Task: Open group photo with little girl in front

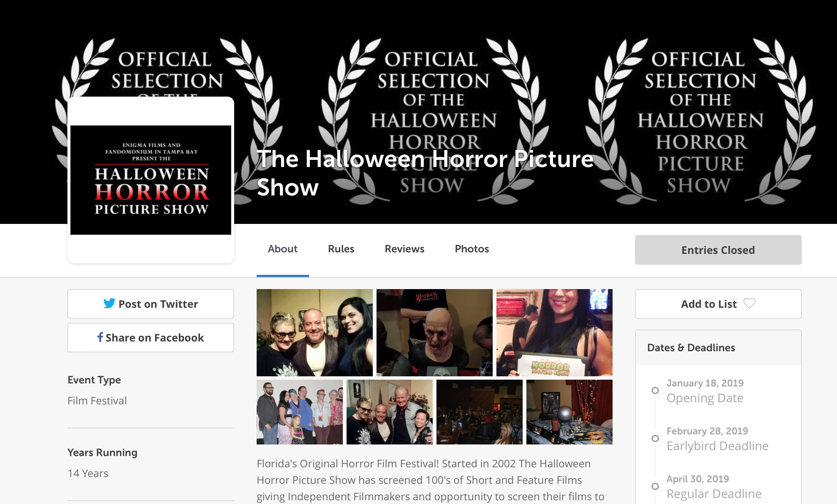Action: point(300,412)
